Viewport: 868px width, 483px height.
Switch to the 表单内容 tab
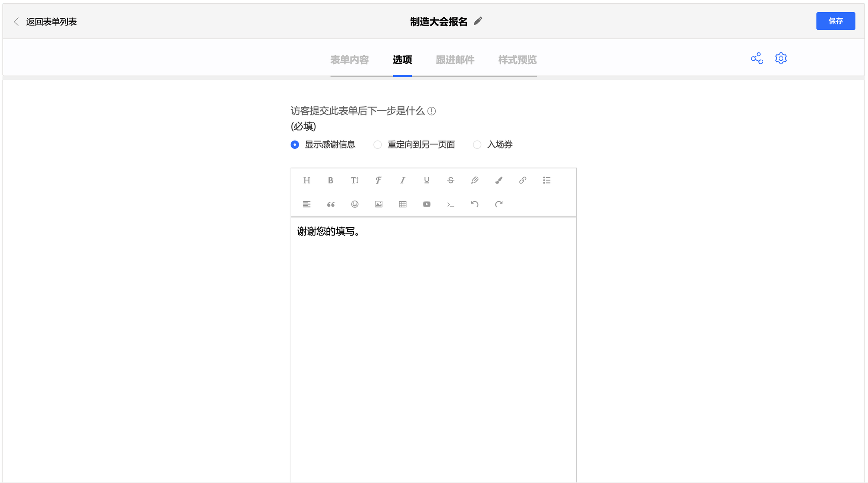click(x=349, y=60)
